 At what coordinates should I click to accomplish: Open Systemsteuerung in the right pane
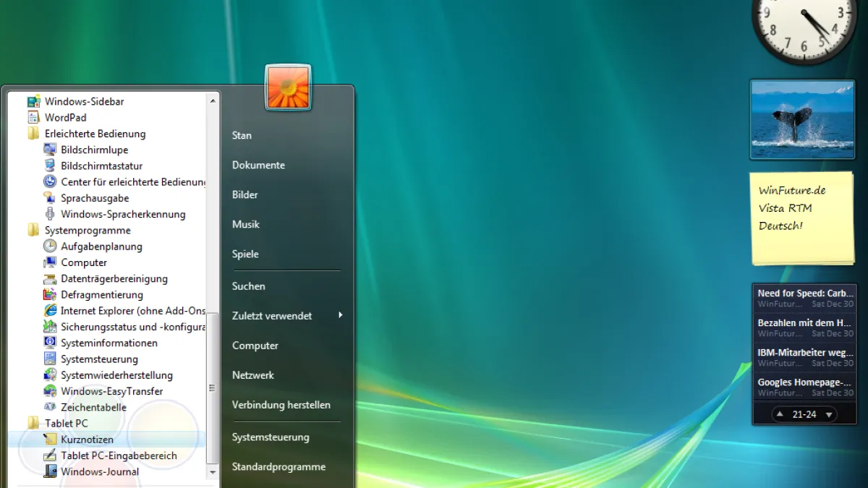270,437
